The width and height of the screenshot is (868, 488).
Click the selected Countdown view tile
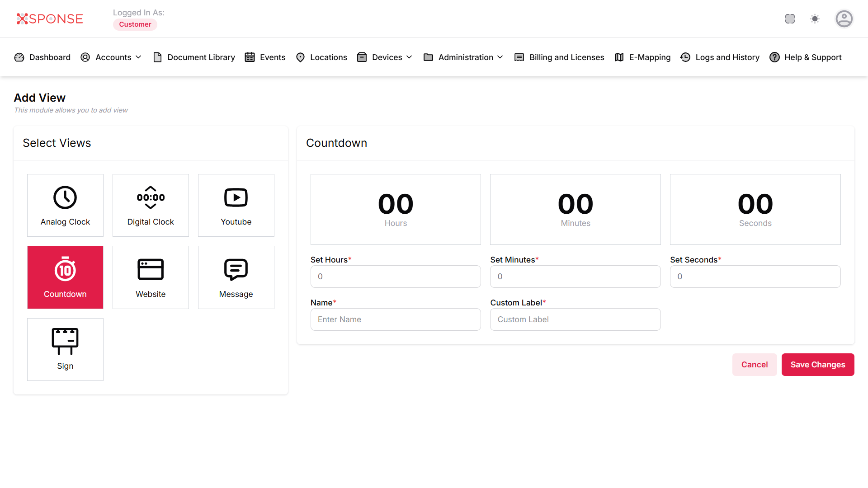pyautogui.click(x=65, y=277)
